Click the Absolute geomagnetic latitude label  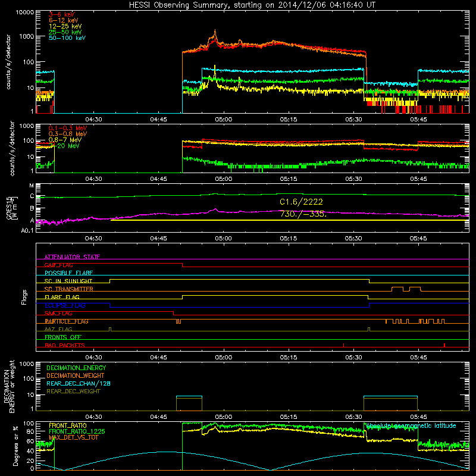(x=411, y=425)
